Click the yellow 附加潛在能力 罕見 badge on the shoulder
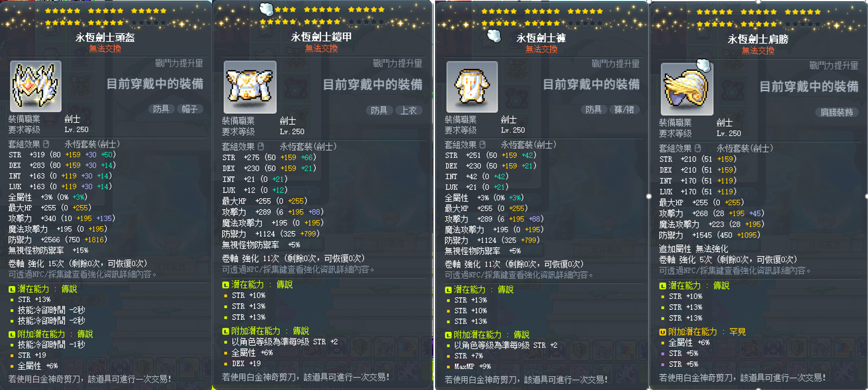 point(662,332)
